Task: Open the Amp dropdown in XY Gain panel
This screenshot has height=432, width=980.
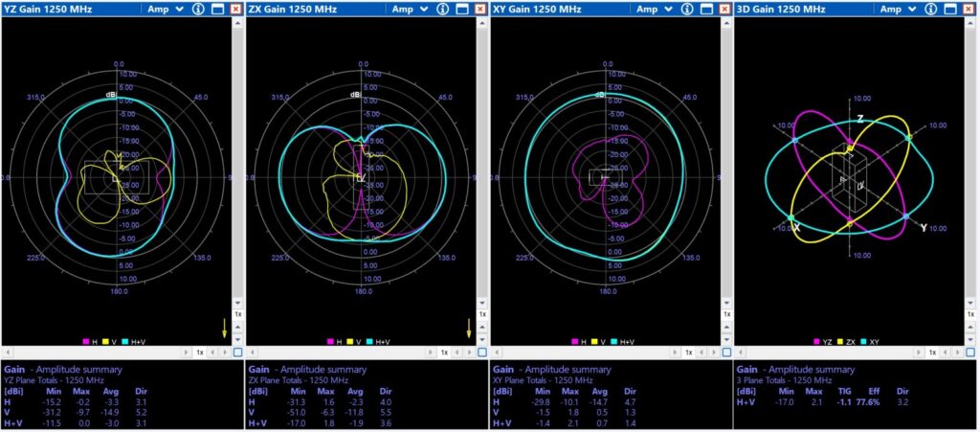Action: tap(655, 9)
